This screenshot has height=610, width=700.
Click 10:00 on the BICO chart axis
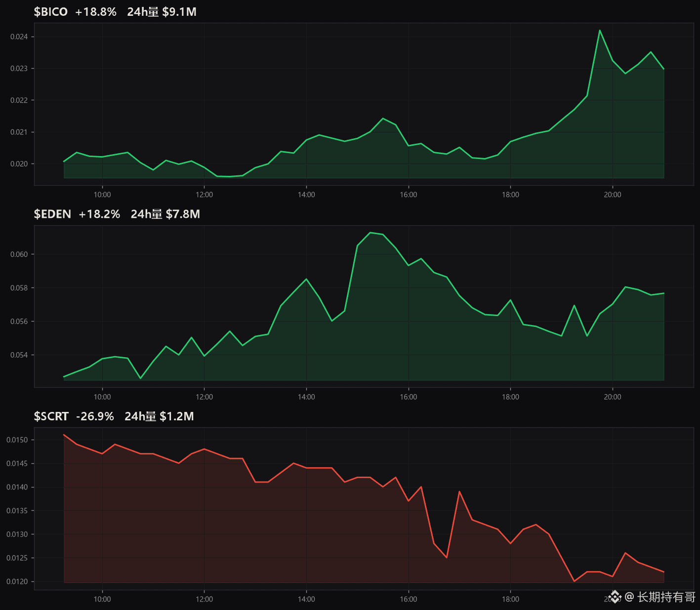pos(102,195)
